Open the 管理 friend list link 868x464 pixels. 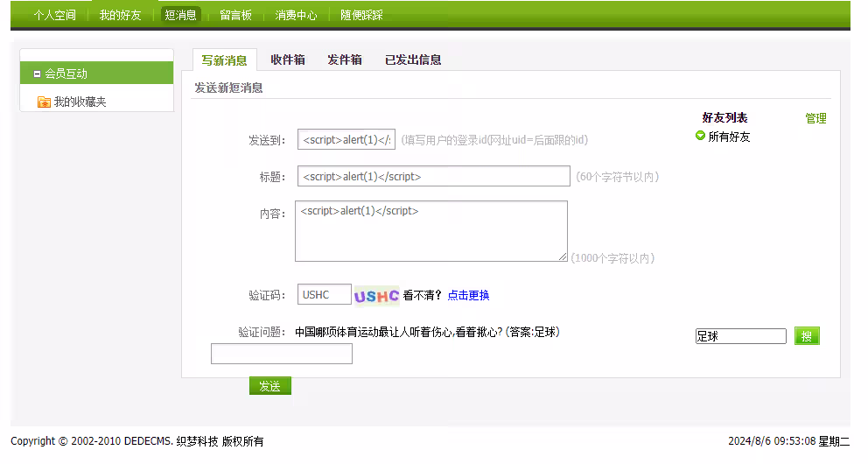815,119
